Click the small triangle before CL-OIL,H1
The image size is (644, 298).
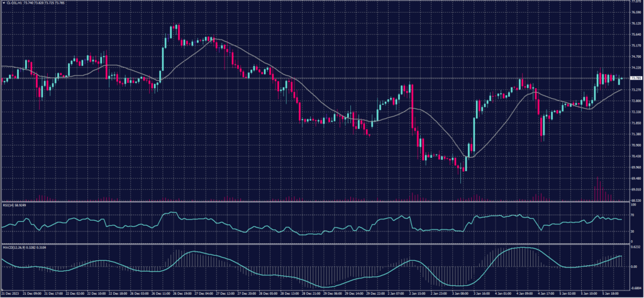click(x=3, y=3)
